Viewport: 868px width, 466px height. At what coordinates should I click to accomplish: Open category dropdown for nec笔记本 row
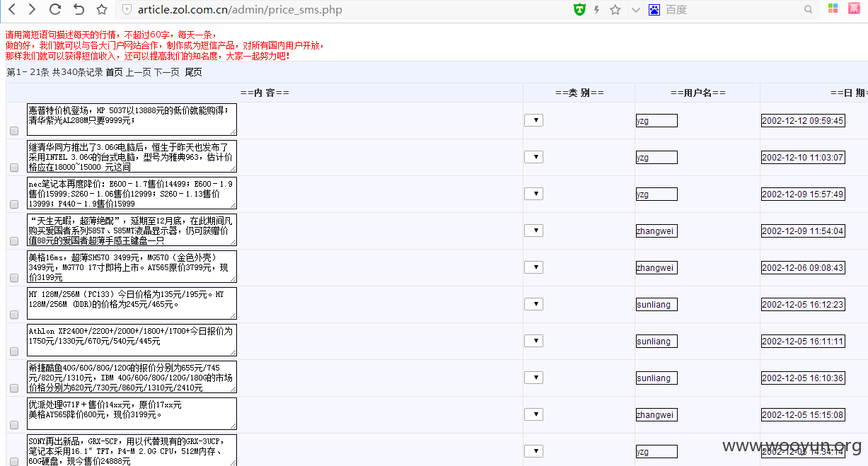pyautogui.click(x=533, y=194)
